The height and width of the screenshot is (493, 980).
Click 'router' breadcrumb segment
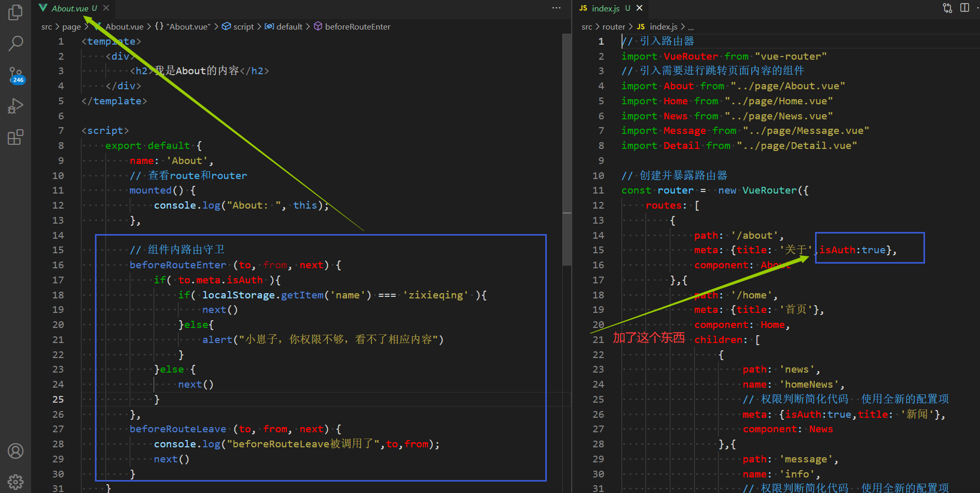pyautogui.click(x=614, y=26)
